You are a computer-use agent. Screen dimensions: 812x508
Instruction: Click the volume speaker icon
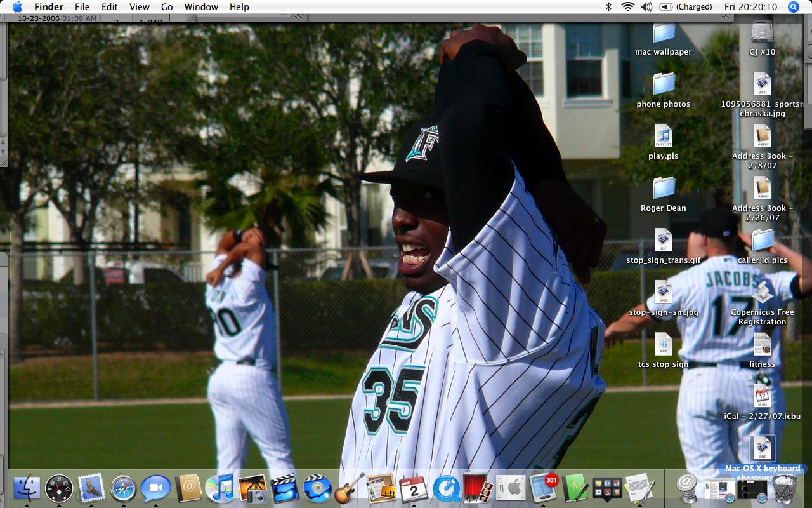click(646, 7)
